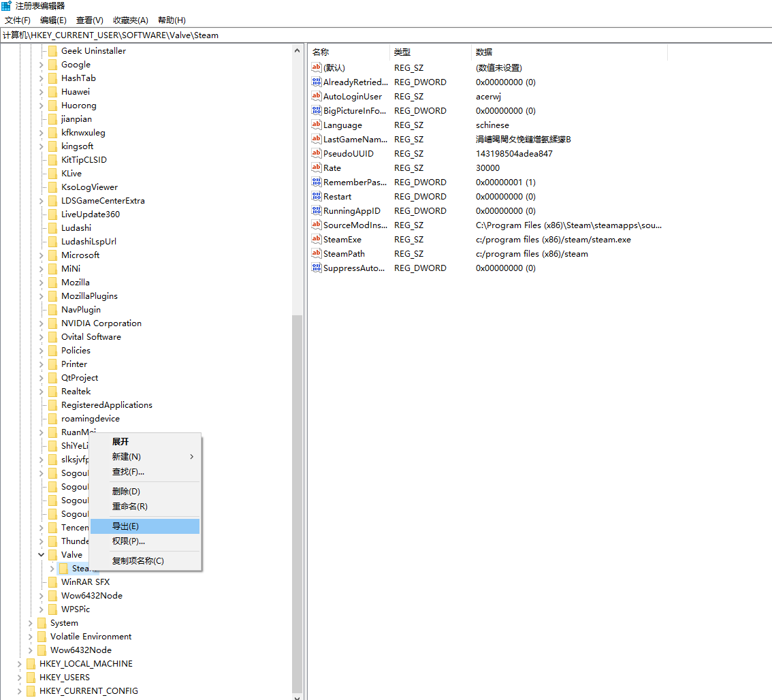Choose 查找(F)... in the context menu
Screen dimensions: 772x700
(145, 471)
